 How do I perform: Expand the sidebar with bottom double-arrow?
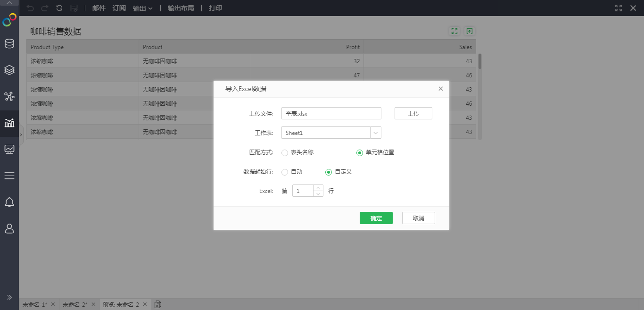[x=9, y=297]
